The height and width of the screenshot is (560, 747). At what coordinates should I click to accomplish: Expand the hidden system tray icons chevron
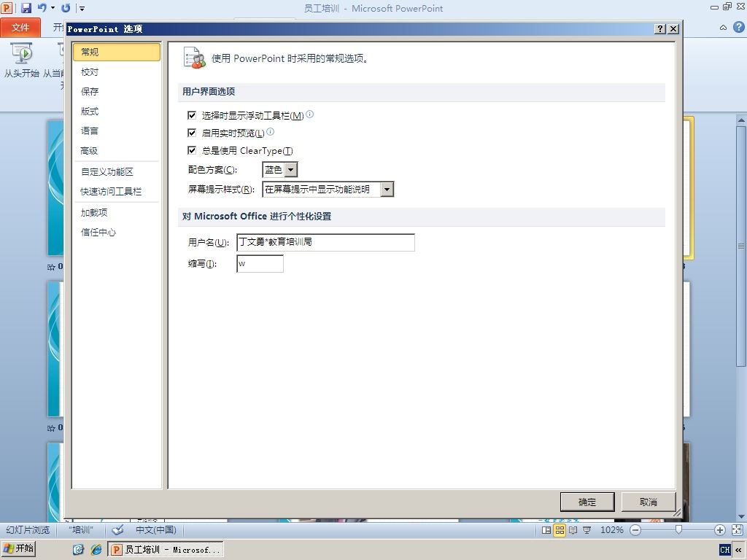[x=739, y=550]
